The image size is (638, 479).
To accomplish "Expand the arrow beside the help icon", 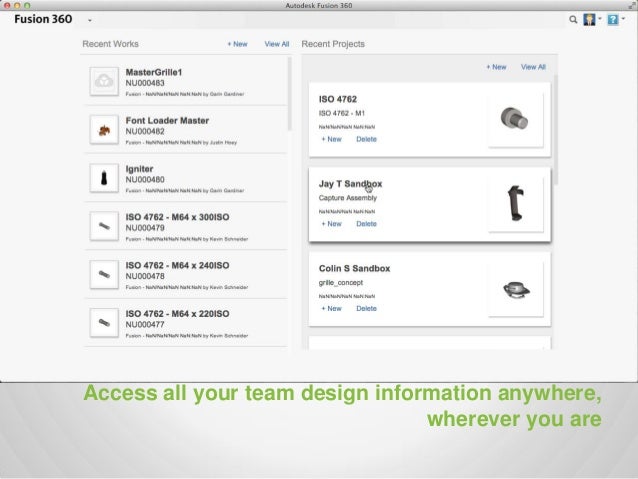I will (623, 19).
